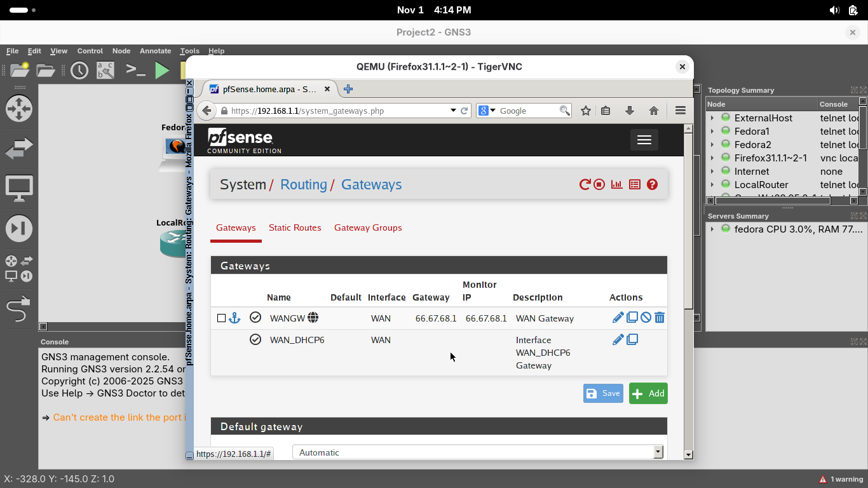The height and width of the screenshot is (488, 868).
Task: Open the help question mark icon
Action: [x=652, y=185]
